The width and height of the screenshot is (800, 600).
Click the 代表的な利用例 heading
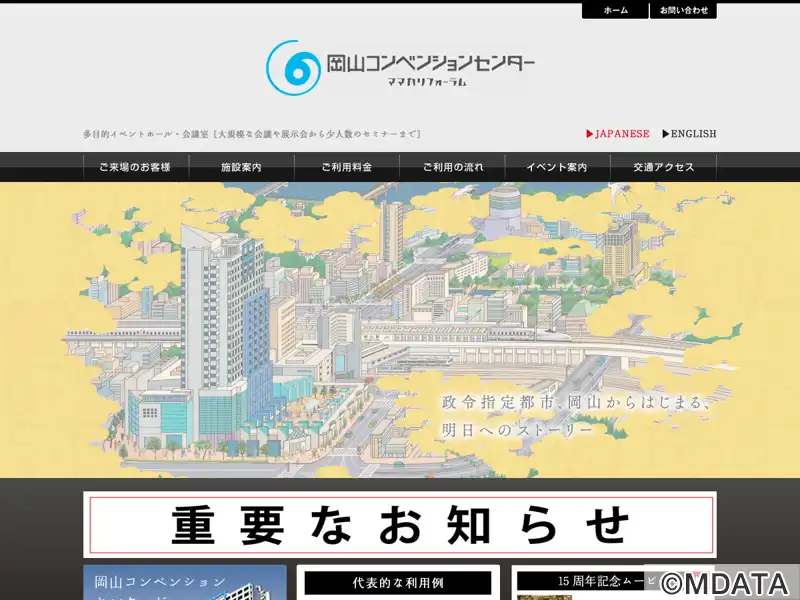398,582
